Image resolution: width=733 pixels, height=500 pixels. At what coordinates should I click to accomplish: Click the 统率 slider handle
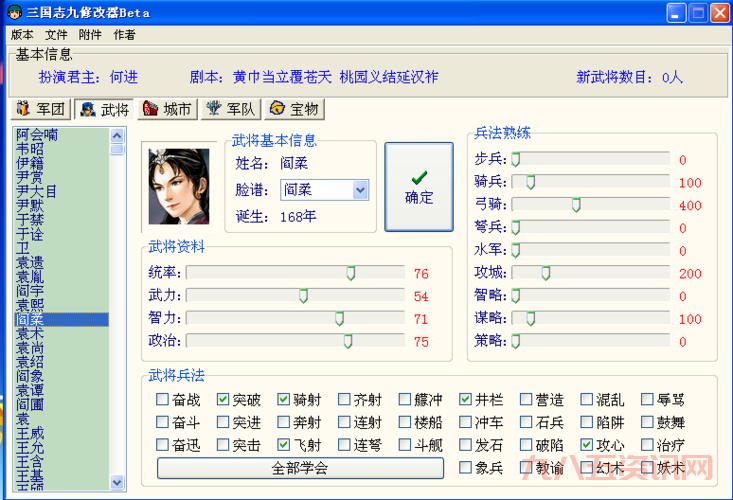[x=351, y=273]
